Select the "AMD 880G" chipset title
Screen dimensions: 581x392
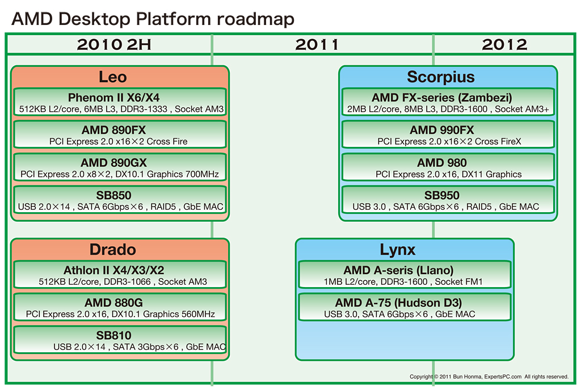pyautogui.click(x=113, y=303)
